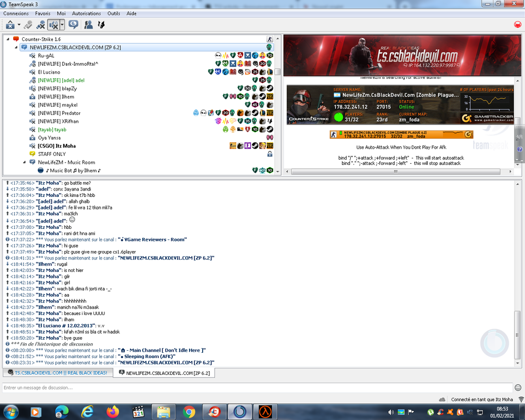The width and height of the screenshot is (525, 420).
Task: Click the ts.csblackdevil.com banner image
Action: tap(402, 56)
